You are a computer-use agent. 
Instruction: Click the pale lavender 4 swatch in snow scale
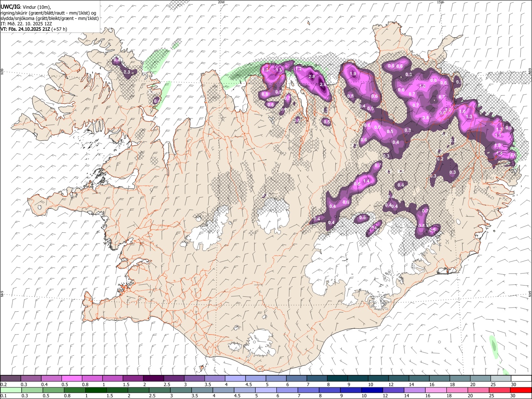coord(235,378)
